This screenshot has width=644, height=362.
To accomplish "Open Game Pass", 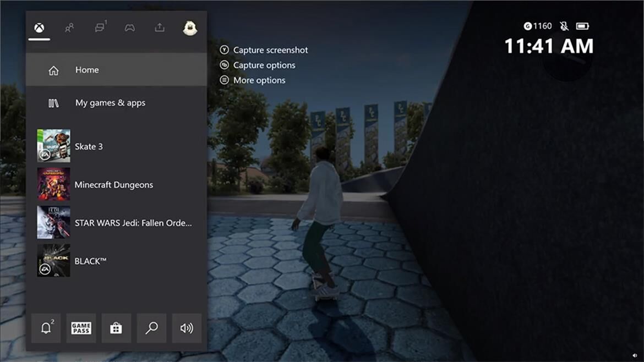I will (81, 328).
